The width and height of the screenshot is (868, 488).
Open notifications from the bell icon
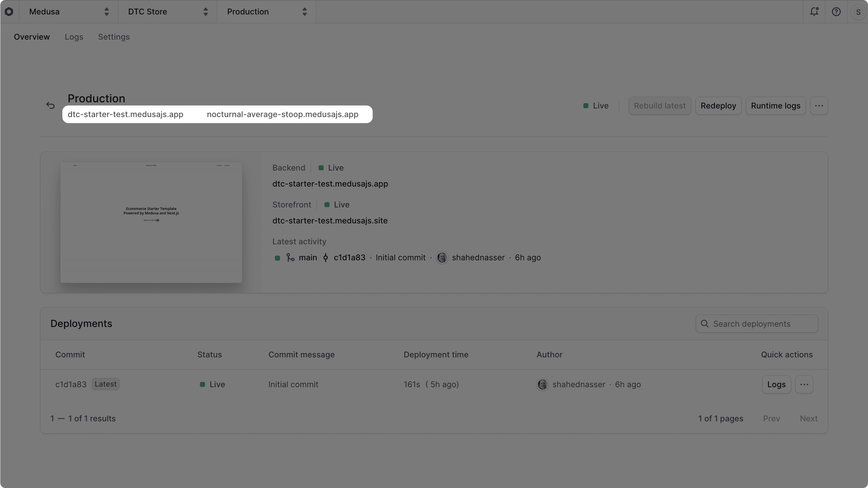click(814, 11)
